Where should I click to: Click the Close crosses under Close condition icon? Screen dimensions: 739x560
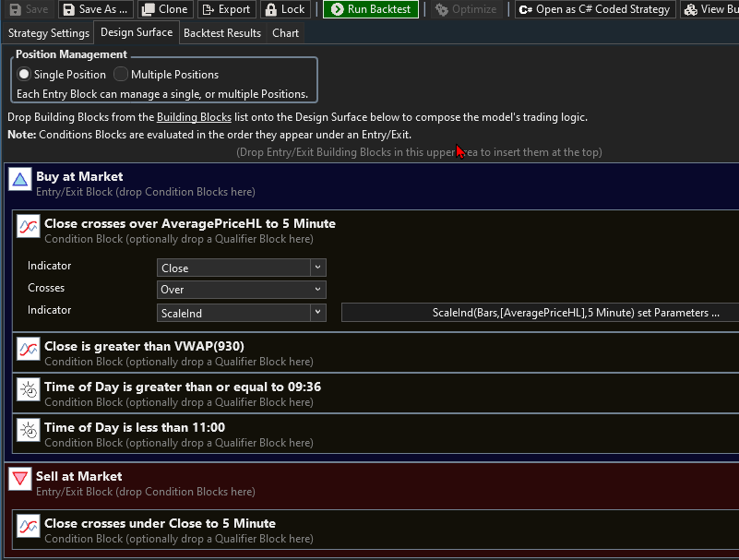[29, 527]
